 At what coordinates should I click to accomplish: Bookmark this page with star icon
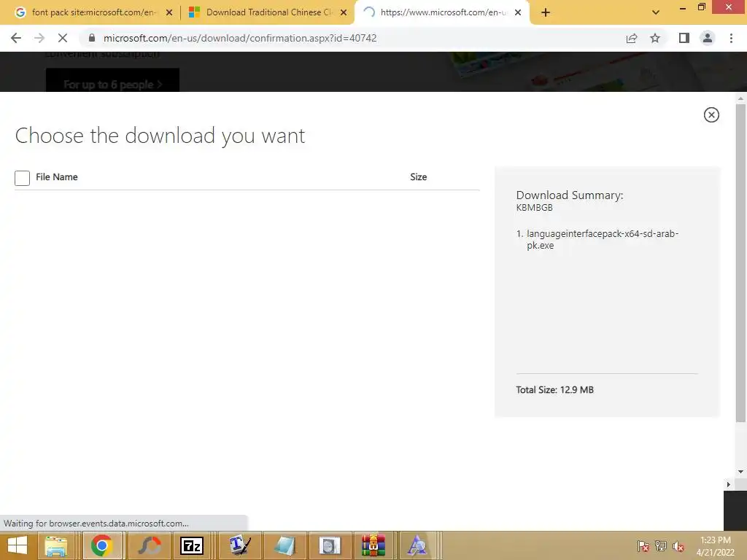click(x=655, y=38)
